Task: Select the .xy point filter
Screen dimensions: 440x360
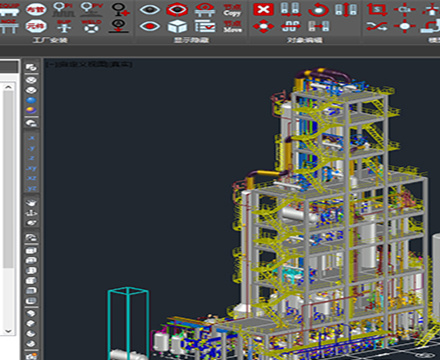Action: coord(31,168)
